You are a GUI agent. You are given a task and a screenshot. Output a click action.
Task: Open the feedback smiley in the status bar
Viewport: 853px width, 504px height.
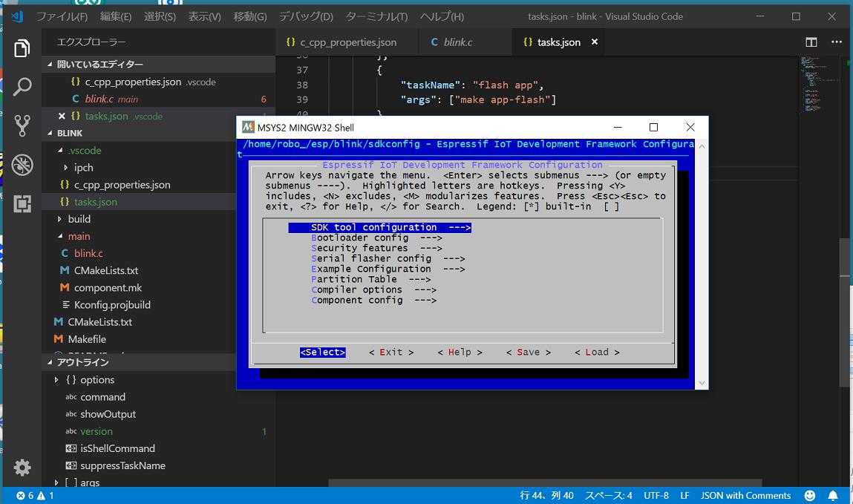coord(808,495)
